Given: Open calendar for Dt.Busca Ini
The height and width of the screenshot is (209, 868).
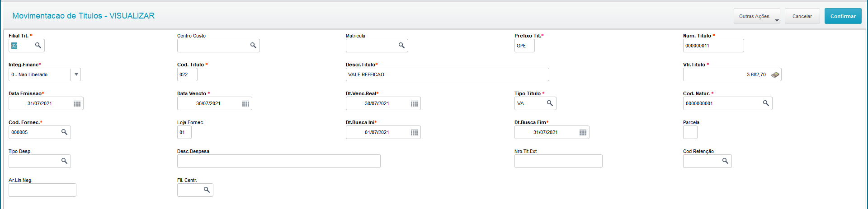Looking at the screenshot, I should pyautogui.click(x=415, y=132).
